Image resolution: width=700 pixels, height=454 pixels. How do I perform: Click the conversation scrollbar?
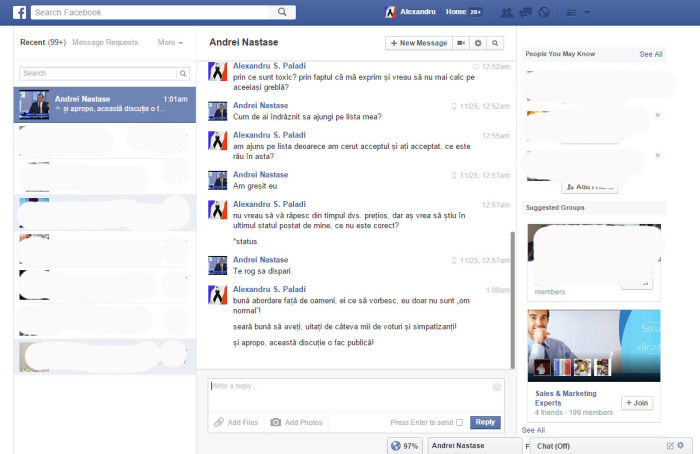512,300
